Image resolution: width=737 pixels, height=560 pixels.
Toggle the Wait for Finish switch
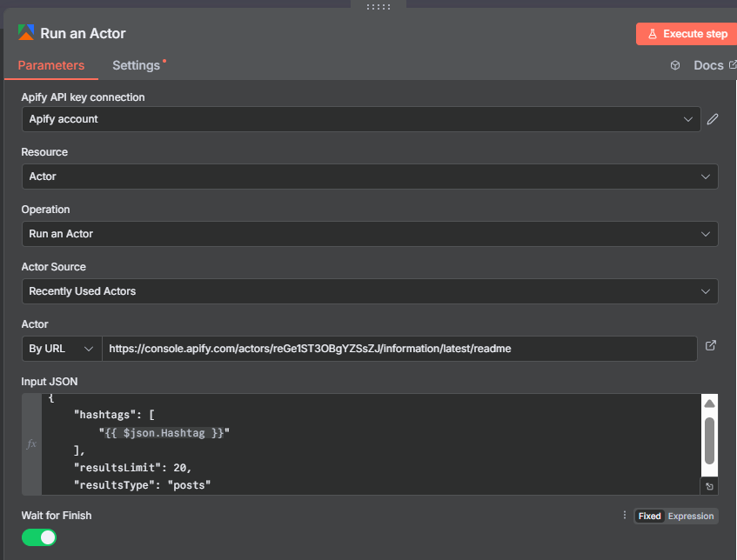pyautogui.click(x=39, y=537)
